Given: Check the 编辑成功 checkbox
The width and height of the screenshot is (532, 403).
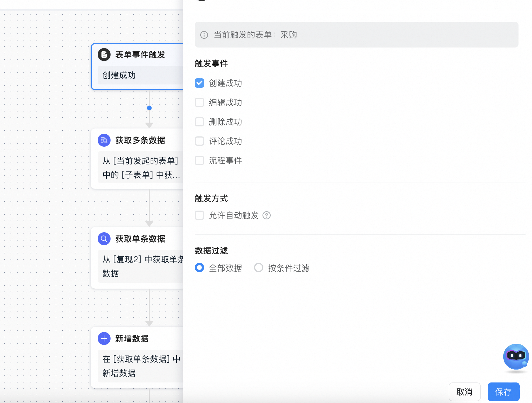Looking at the screenshot, I should (199, 102).
